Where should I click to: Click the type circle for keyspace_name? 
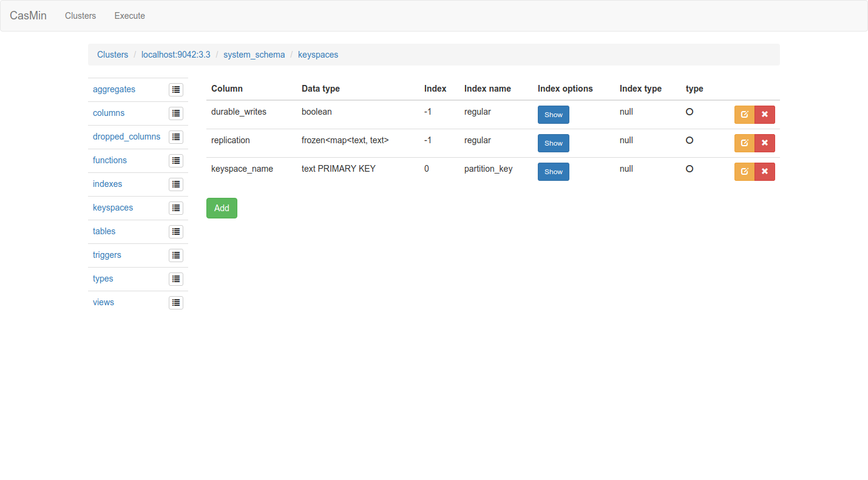coord(690,169)
